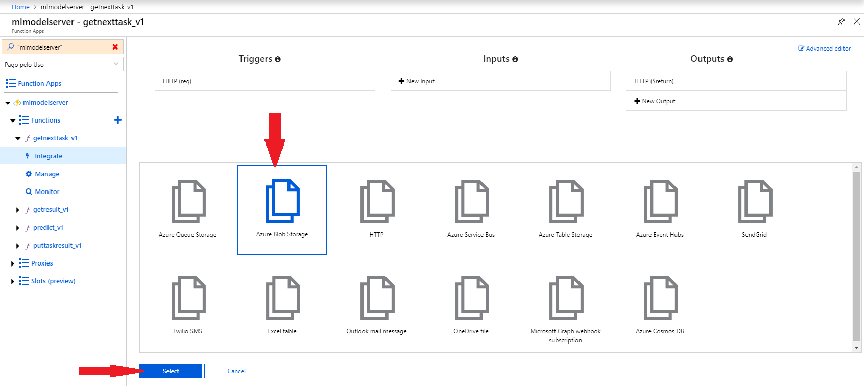Open the Proxies section
Image resolution: width=868 pixels, height=386 pixels.
[x=42, y=263]
